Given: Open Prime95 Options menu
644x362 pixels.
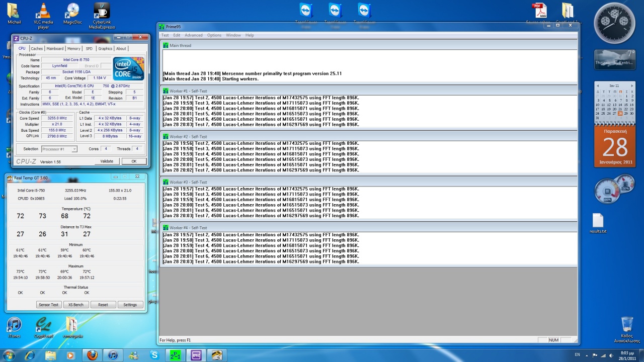Looking at the screenshot, I should tap(214, 35).
